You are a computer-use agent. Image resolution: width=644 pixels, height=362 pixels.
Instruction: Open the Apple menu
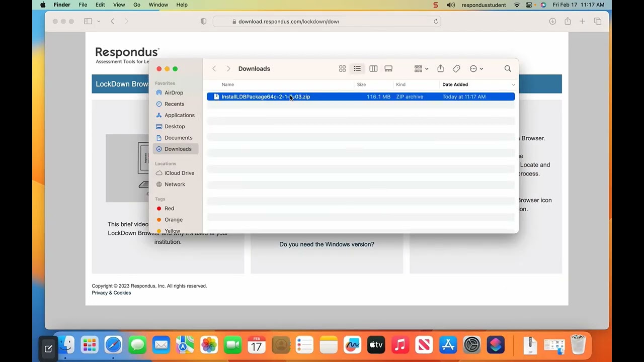(42, 5)
